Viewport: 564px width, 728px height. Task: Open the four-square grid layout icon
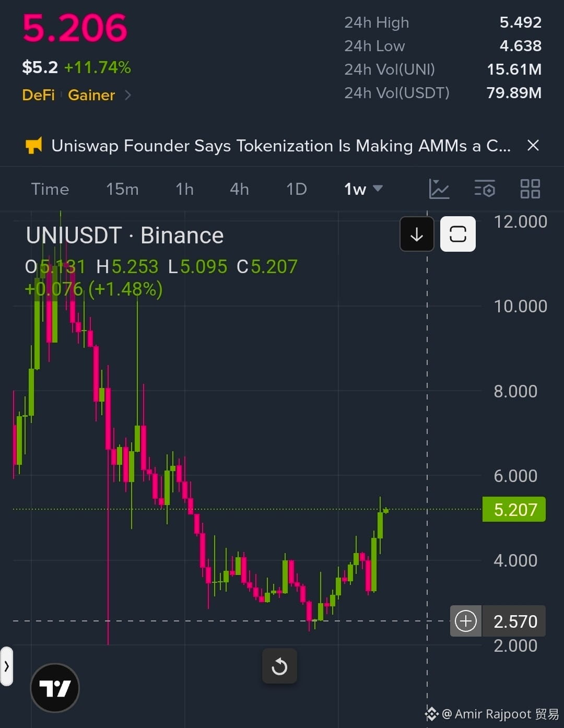click(x=530, y=189)
